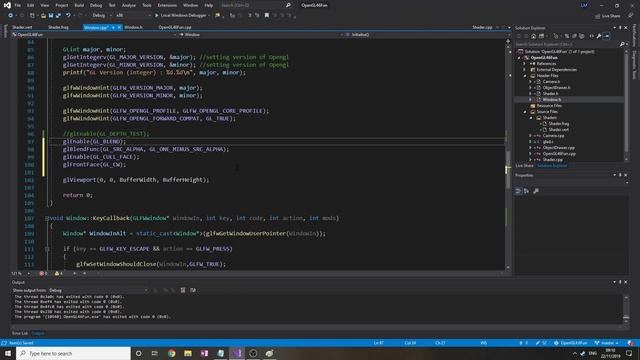
Task: Select Shader.h in Solution Explorer
Action: pyautogui.click(x=550, y=94)
